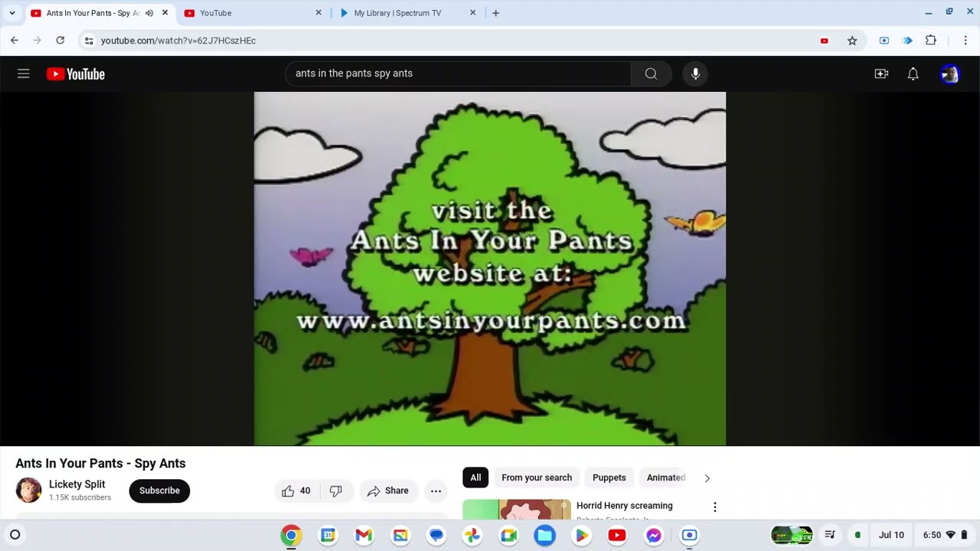The image size is (980, 551).
Task: Open Messenger from the shelf
Action: (653, 536)
